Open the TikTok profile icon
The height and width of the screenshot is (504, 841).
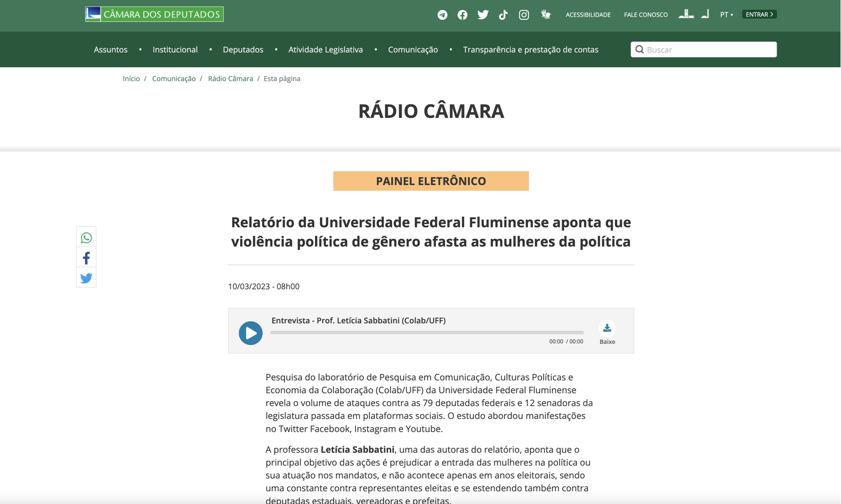(503, 15)
